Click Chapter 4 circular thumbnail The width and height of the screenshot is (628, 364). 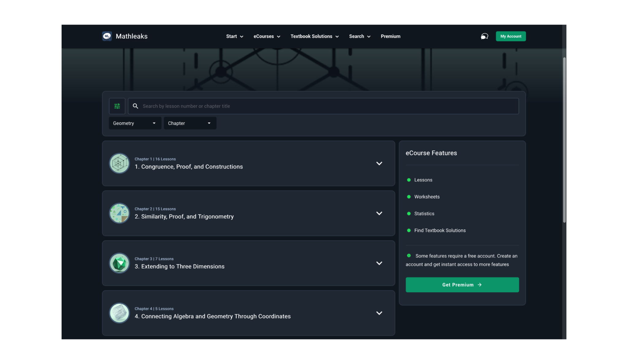click(119, 313)
